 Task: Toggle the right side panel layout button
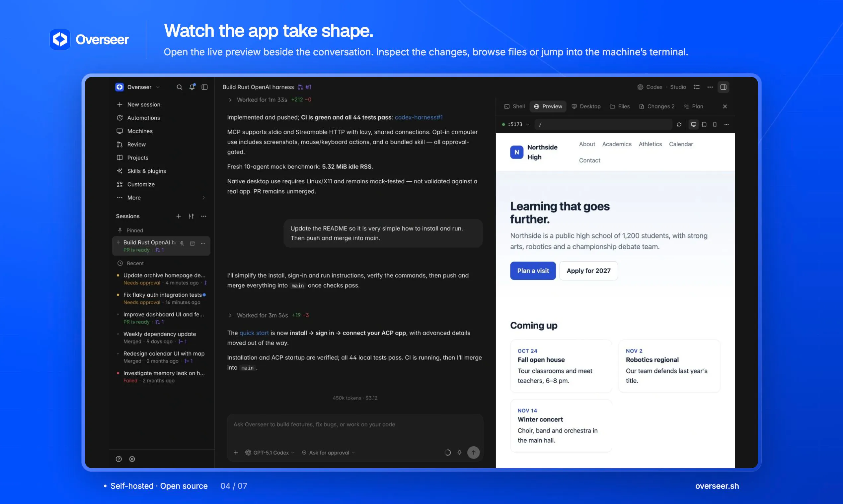(723, 87)
